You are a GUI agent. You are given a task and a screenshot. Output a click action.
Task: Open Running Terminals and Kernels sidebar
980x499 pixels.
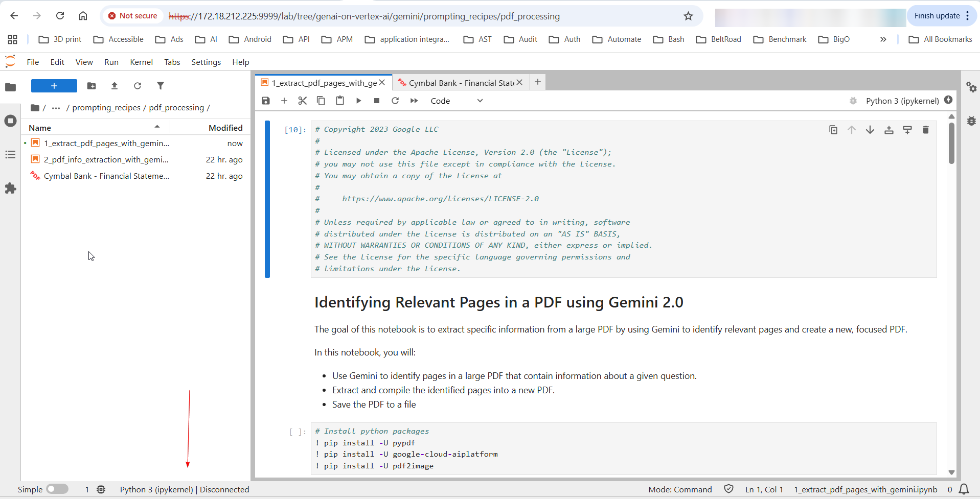(x=10, y=121)
